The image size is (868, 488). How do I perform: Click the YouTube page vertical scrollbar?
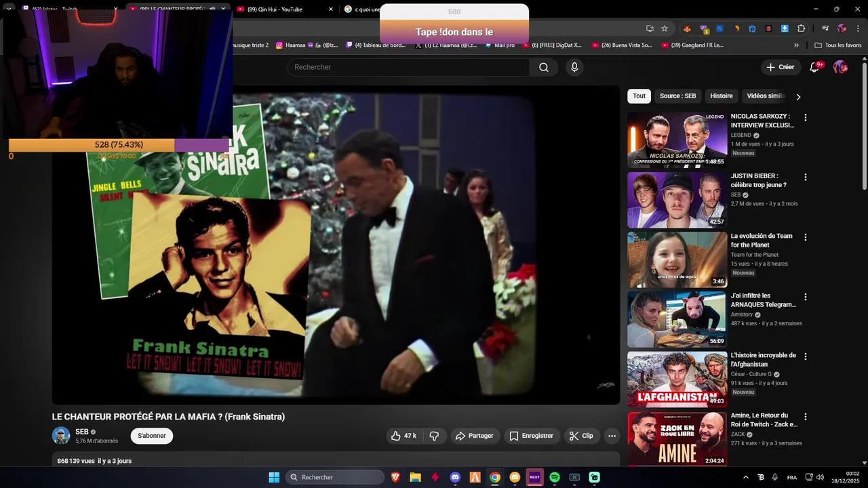click(864, 127)
